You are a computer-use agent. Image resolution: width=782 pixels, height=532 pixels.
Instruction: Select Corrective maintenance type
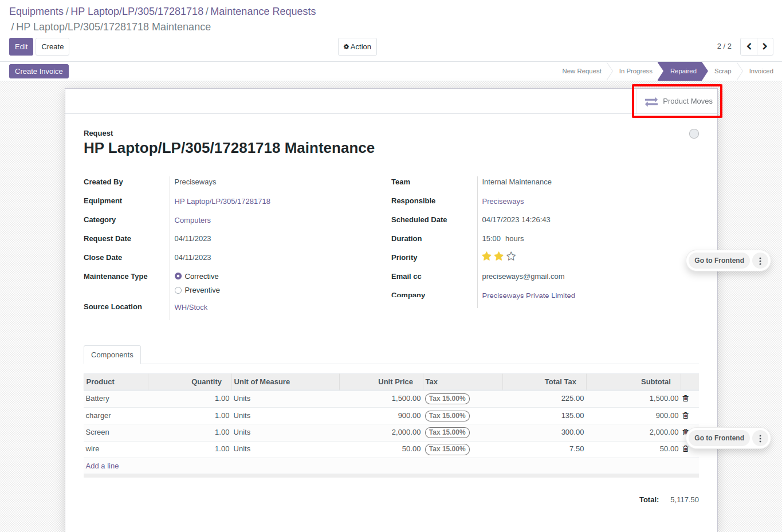178,277
